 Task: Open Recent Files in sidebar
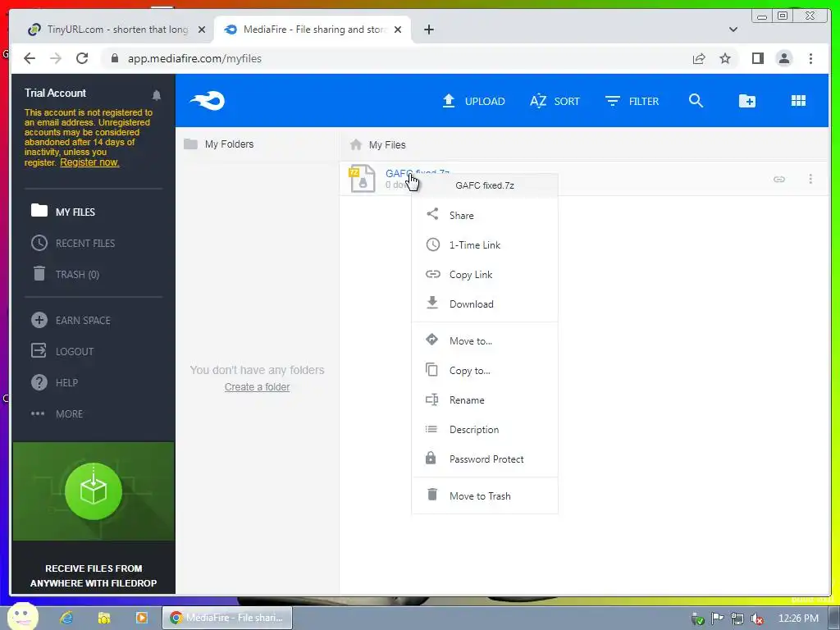tap(73, 243)
